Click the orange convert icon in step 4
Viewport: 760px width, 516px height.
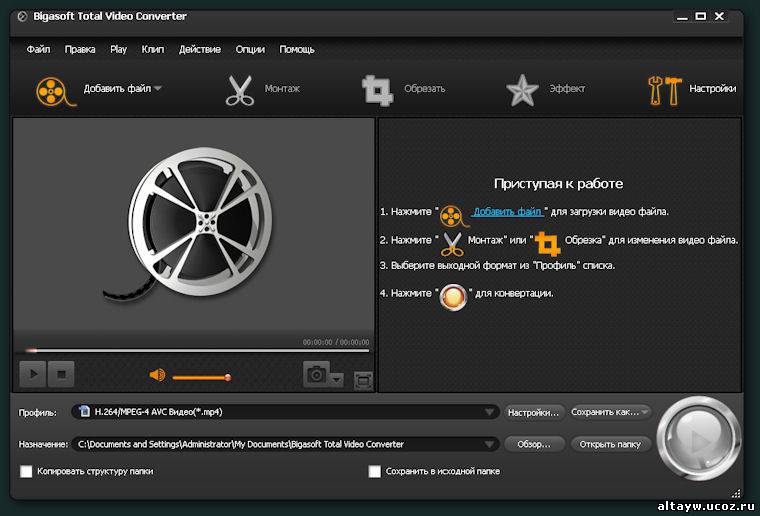pyautogui.click(x=453, y=297)
